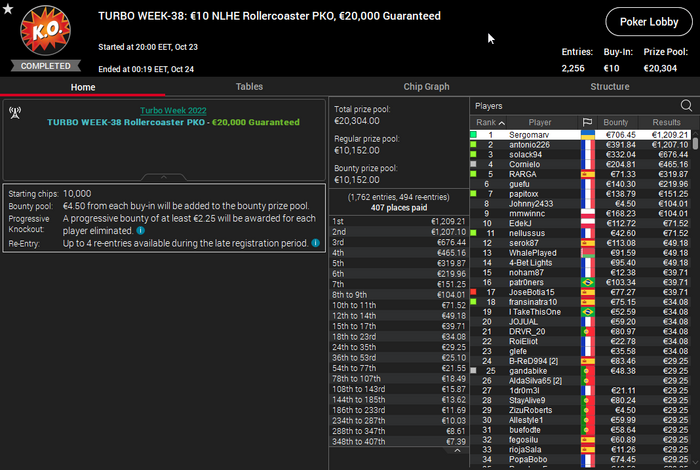Click the green marker beside solack94

pyautogui.click(x=474, y=154)
